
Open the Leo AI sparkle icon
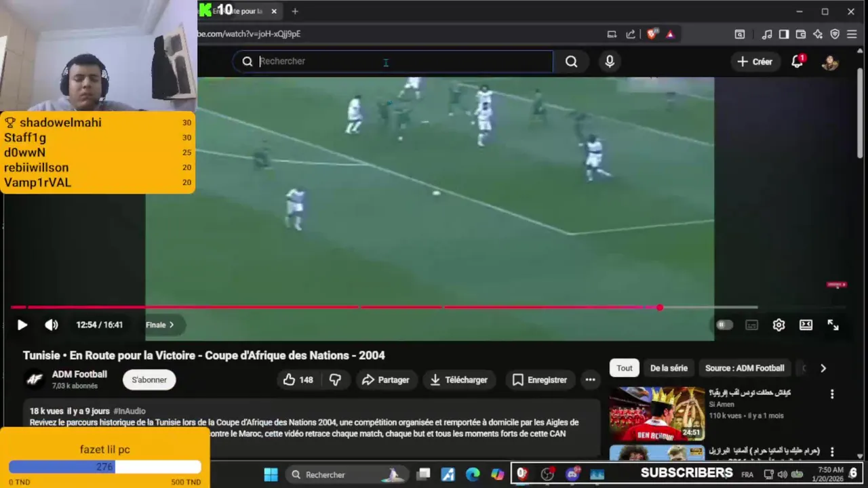pyautogui.click(x=818, y=35)
